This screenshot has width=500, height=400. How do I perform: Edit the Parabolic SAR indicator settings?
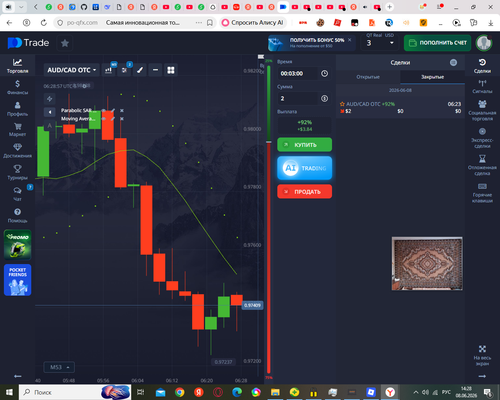pos(113,110)
